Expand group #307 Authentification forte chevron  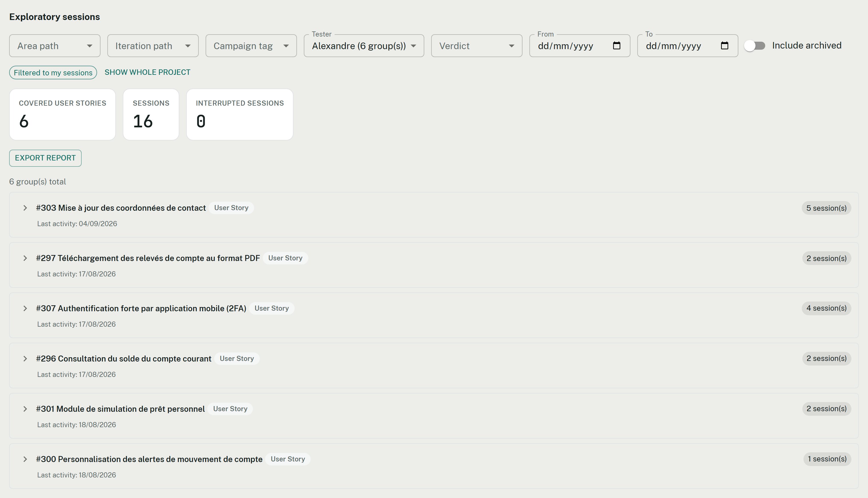point(25,308)
